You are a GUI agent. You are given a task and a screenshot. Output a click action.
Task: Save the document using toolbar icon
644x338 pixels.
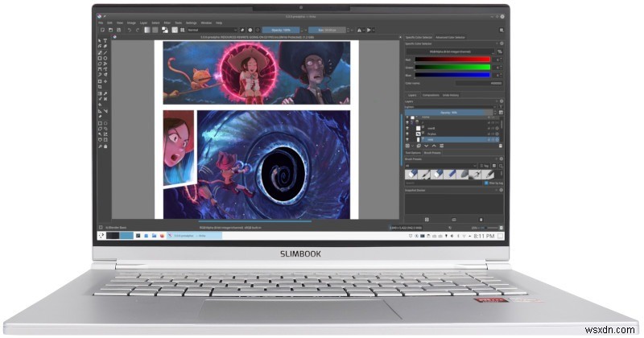point(118,30)
